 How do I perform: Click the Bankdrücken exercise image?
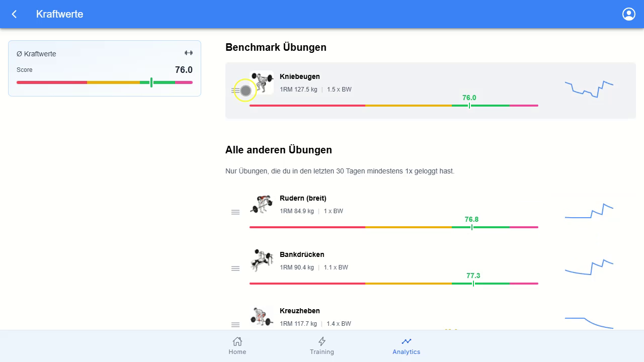coord(262,260)
